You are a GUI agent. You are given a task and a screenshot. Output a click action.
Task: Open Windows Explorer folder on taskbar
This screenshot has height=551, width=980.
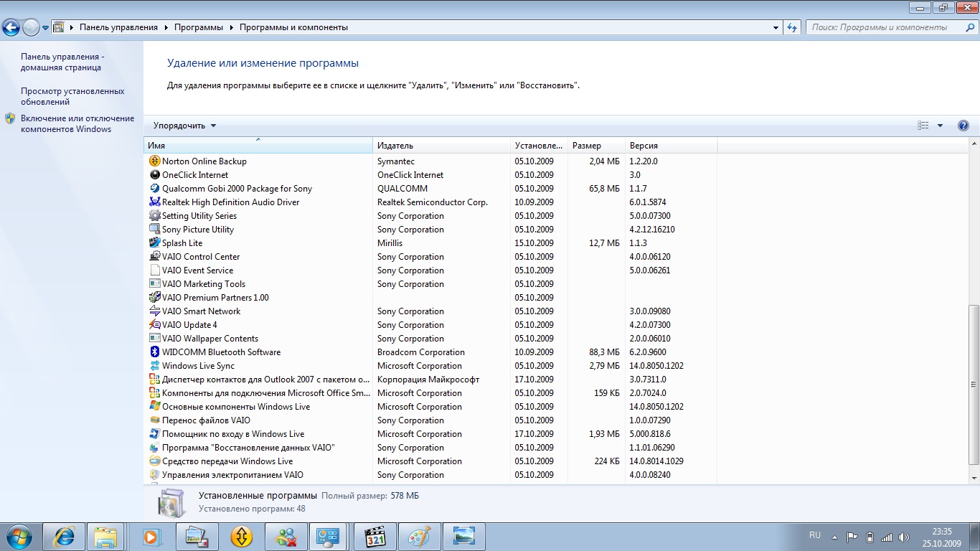coord(105,536)
